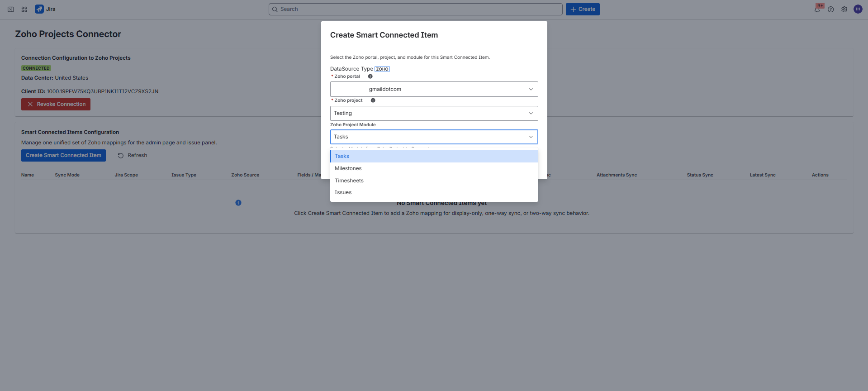
Task: Click the Sync Mode column header
Action: click(67, 175)
